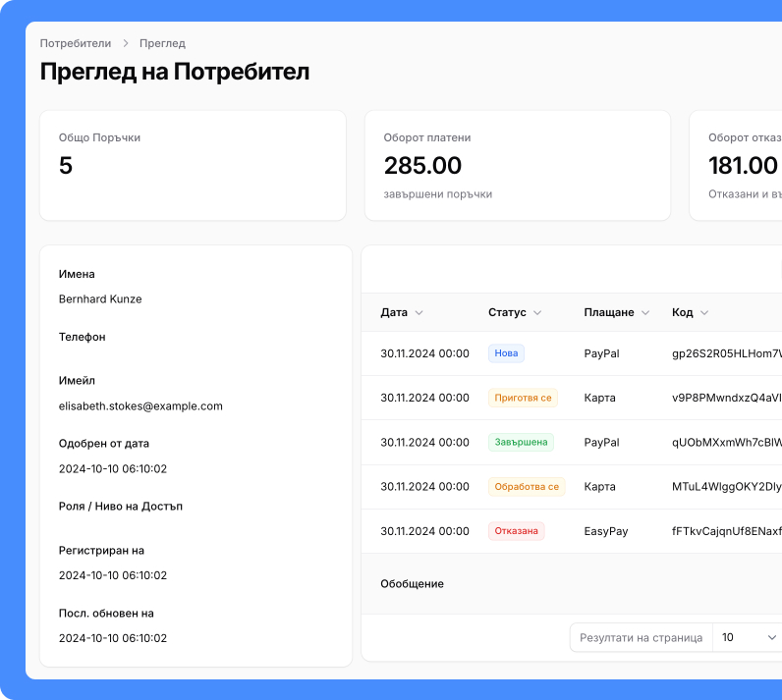
Task: Click Карта in the Приготвя се row
Action: click(599, 398)
